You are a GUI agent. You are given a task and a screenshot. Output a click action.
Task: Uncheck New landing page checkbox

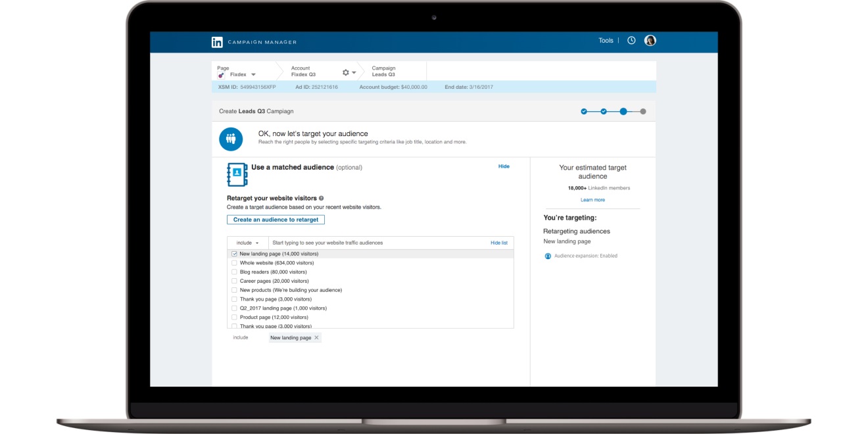click(x=234, y=254)
